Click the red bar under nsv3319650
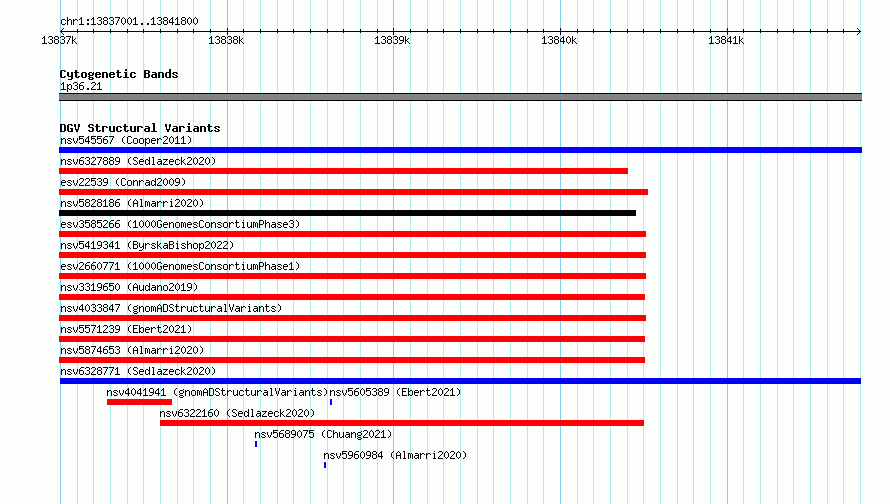 click(x=352, y=297)
